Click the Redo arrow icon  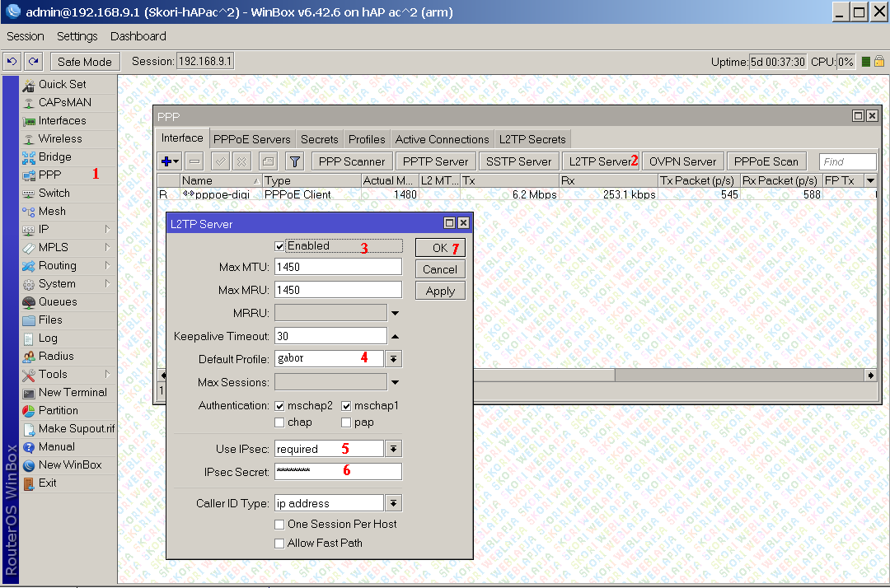click(x=33, y=61)
